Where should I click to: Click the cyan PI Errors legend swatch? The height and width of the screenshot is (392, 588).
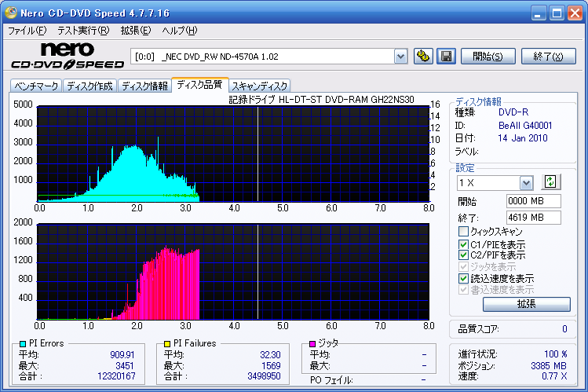coord(23,343)
